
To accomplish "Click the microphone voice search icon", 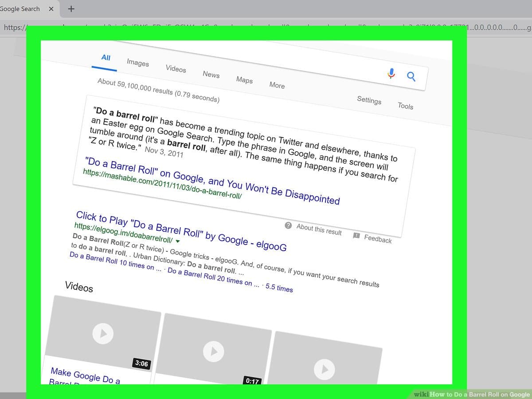I will [391, 73].
